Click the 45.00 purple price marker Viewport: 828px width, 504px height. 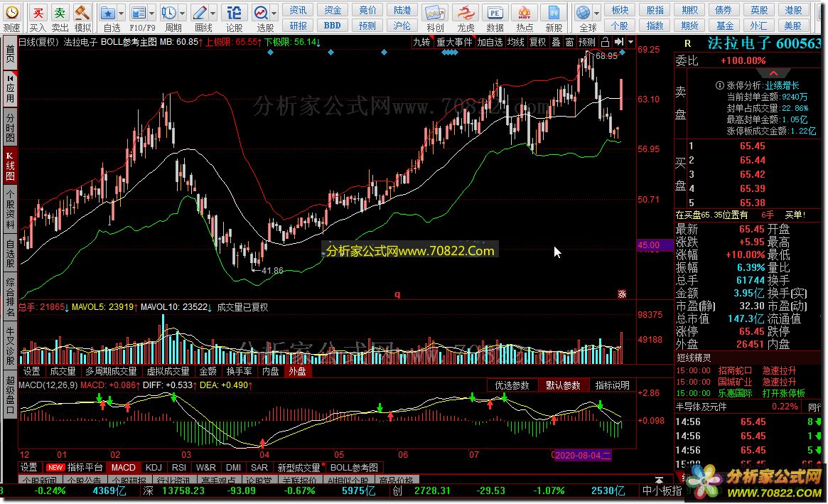(x=655, y=245)
